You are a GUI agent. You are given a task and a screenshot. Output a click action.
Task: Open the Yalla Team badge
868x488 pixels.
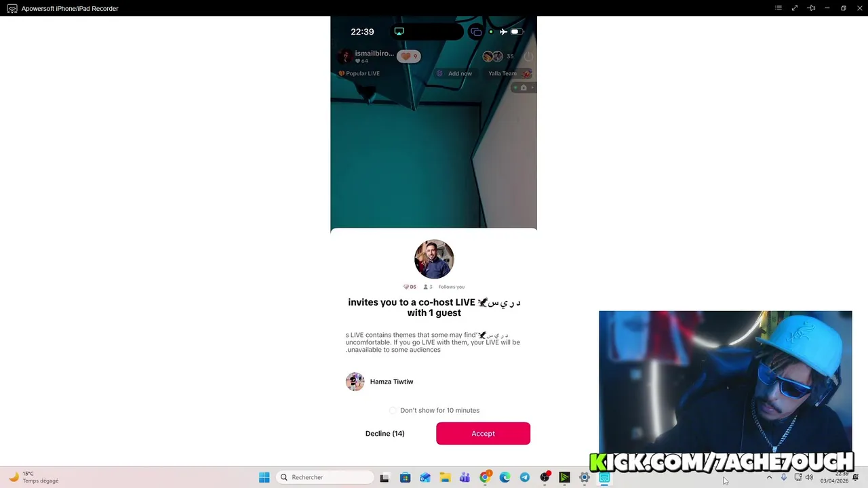(x=509, y=73)
